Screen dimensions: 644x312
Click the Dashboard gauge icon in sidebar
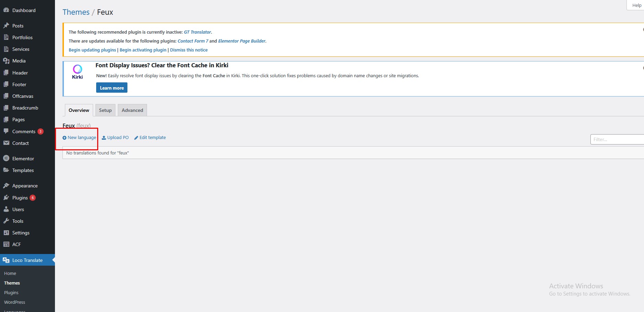pyautogui.click(x=6, y=10)
